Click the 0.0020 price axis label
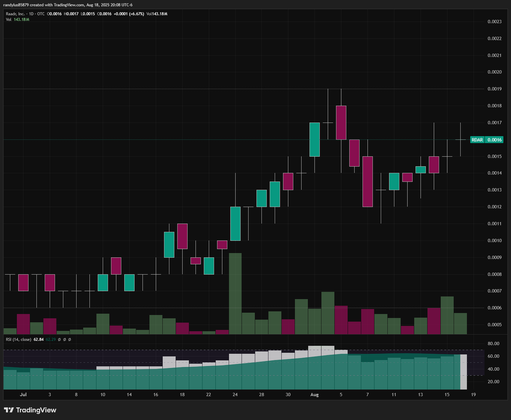511x420 pixels. point(494,72)
